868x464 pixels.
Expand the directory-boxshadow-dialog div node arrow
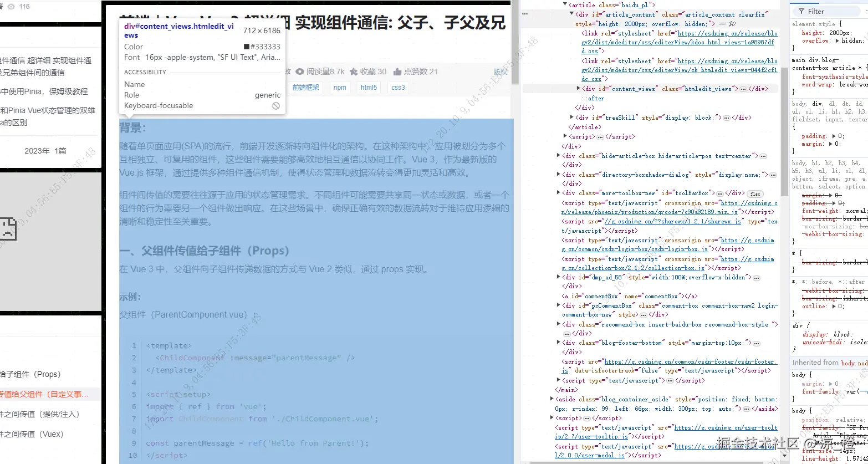559,175
